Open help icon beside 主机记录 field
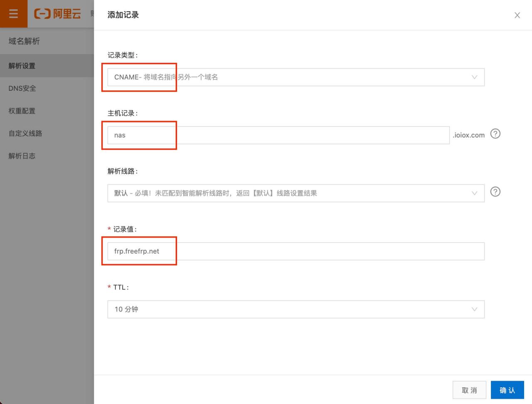The height and width of the screenshot is (404, 532). 495,134
